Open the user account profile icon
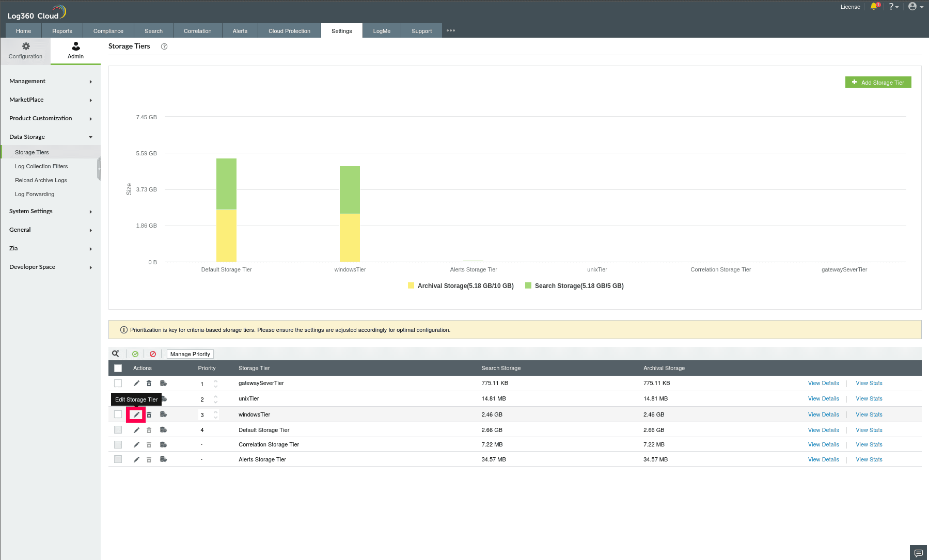929x560 pixels. click(912, 6)
